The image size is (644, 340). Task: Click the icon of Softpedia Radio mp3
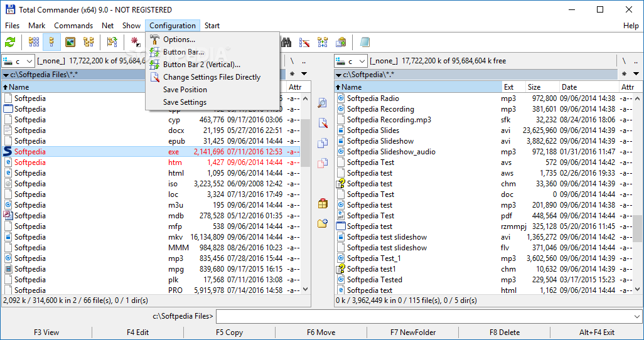pyautogui.click(x=340, y=98)
